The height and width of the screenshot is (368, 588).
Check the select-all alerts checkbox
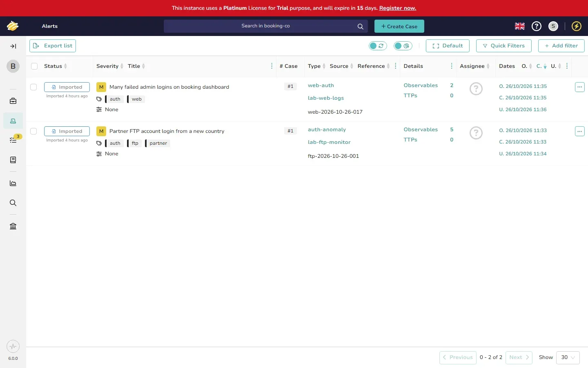click(34, 66)
